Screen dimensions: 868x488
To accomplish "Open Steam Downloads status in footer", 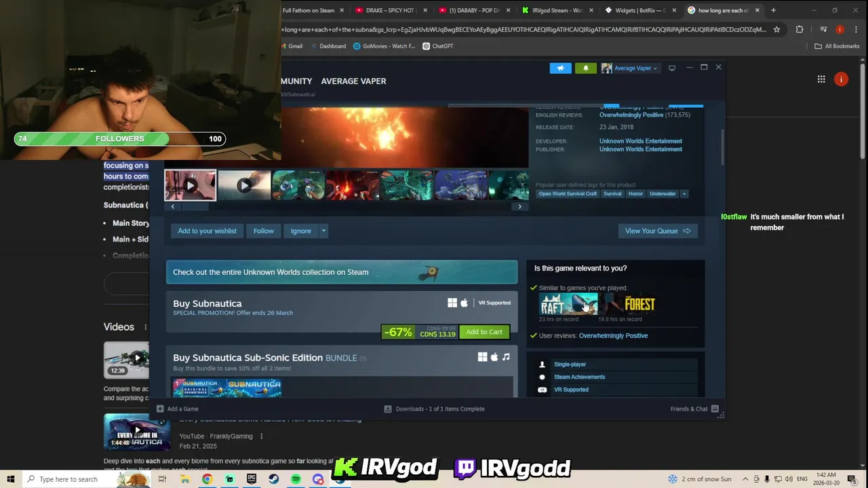I will coord(434,409).
